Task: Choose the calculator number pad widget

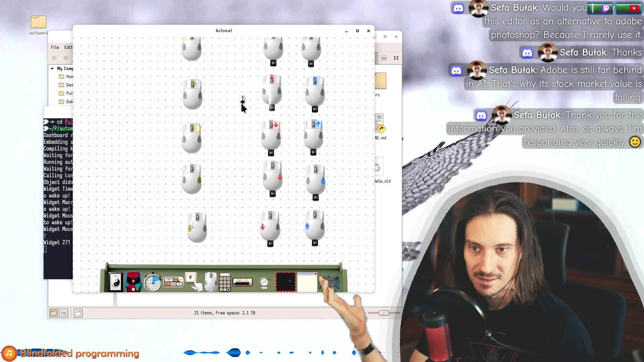Action: click(x=225, y=283)
